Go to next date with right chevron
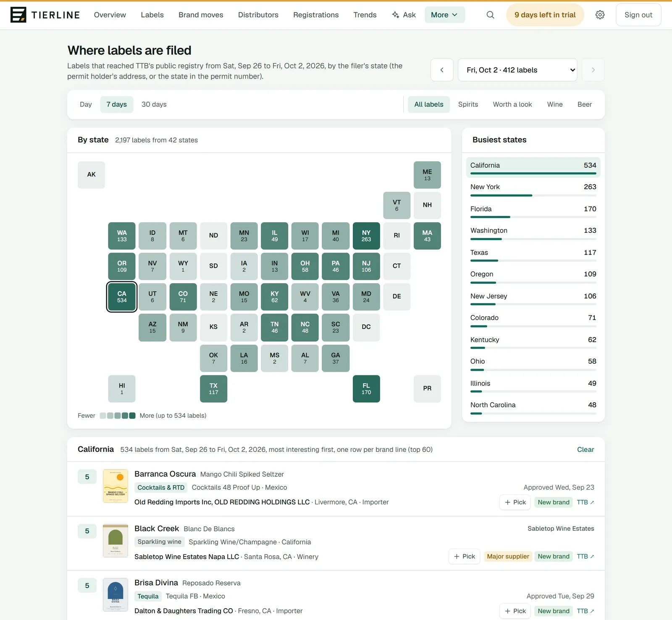672x620 pixels. (593, 70)
